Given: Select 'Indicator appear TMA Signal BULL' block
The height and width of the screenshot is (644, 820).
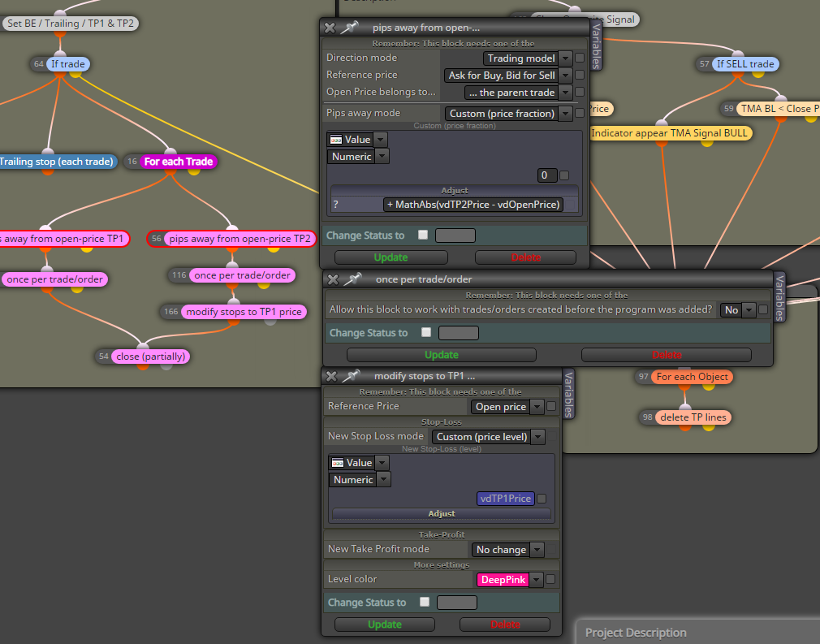Looking at the screenshot, I should click(669, 133).
